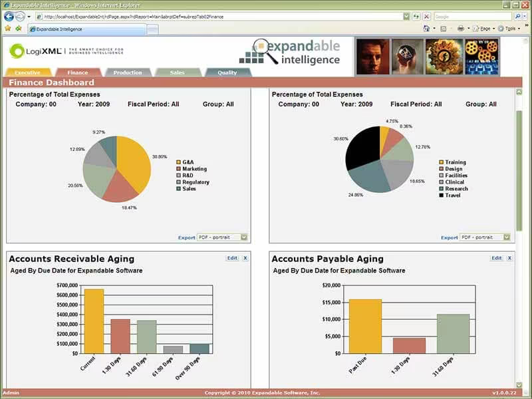Image resolution: width=532 pixels, height=399 pixels.
Task: Open the Page menu
Action: pyautogui.click(x=483, y=29)
